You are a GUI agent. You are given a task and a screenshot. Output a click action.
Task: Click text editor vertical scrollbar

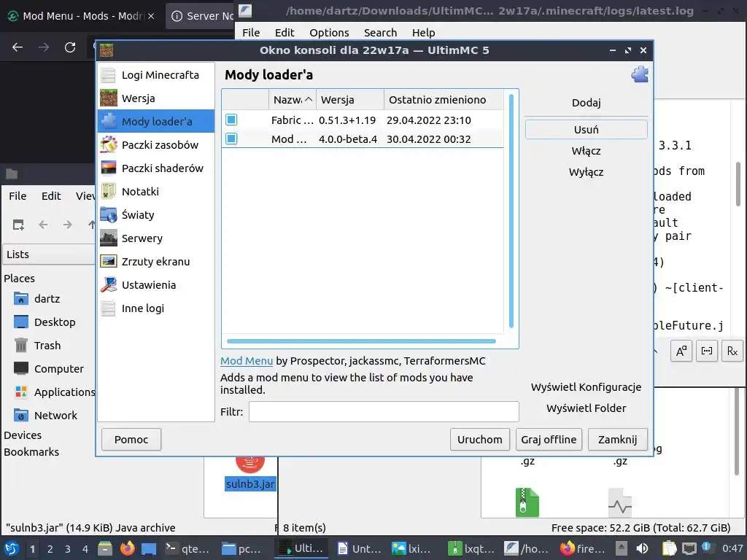(x=738, y=184)
